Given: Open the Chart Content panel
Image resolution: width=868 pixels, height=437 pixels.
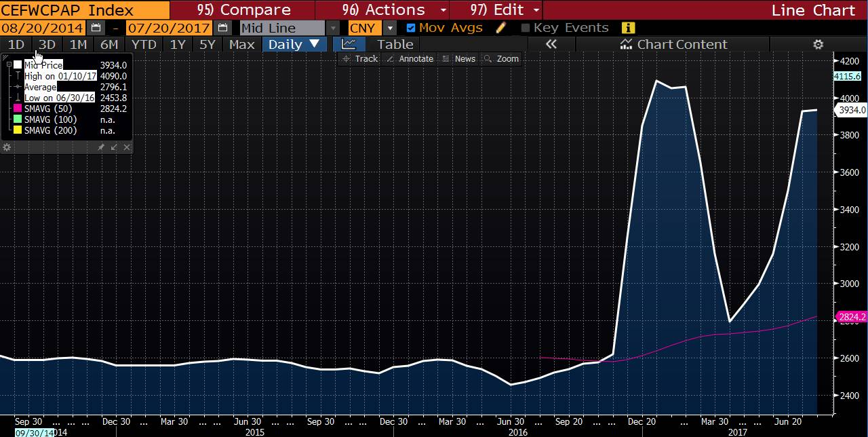Looking at the screenshot, I should tap(674, 44).
